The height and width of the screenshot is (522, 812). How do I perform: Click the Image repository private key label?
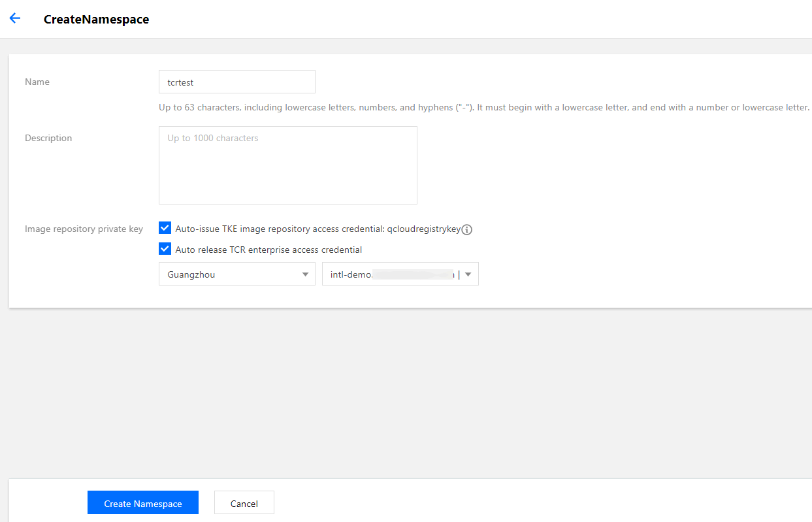point(84,229)
